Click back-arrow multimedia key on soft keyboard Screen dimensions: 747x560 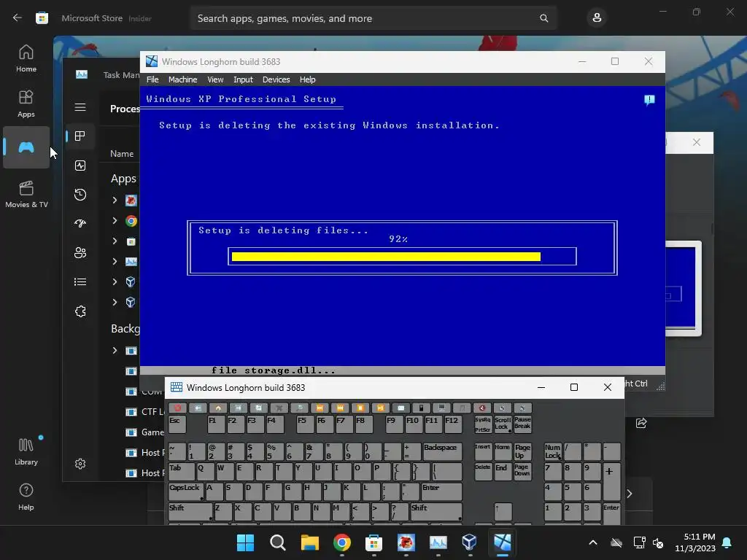pyautogui.click(x=198, y=408)
